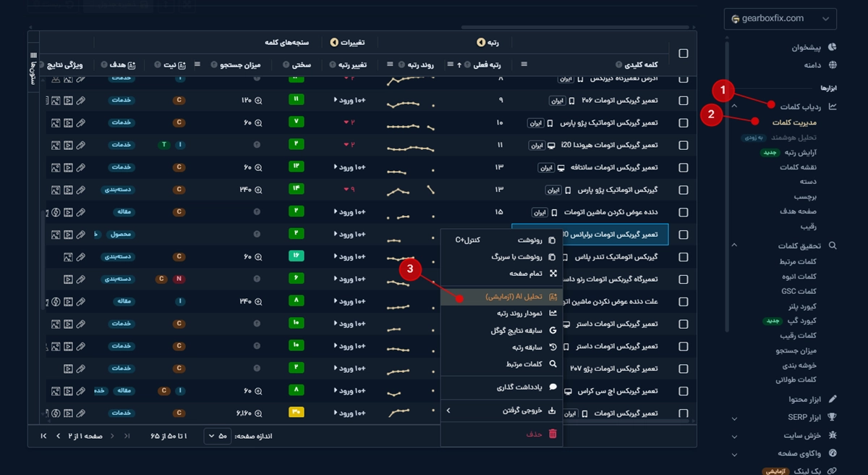Click the globe icon next to دامنه
This screenshot has width=868, height=475.
(833, 65)
